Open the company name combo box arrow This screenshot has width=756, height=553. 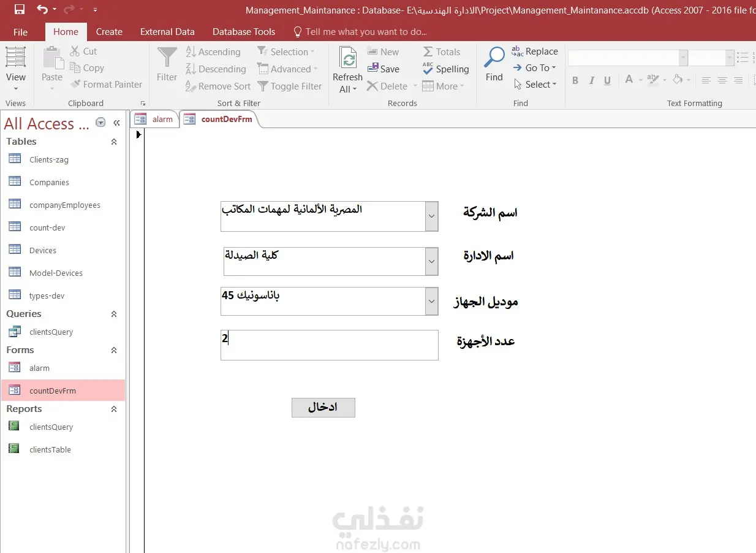[432, 216]
